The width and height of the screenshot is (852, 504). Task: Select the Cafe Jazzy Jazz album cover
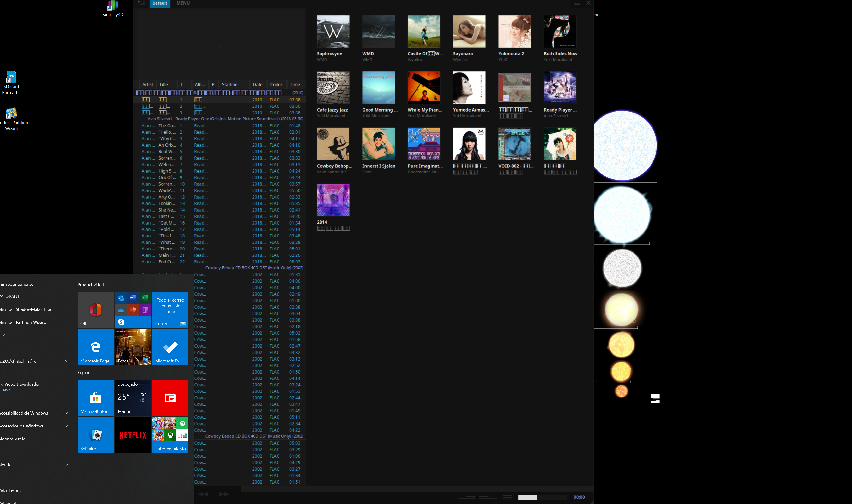click(x=333, y=88)
